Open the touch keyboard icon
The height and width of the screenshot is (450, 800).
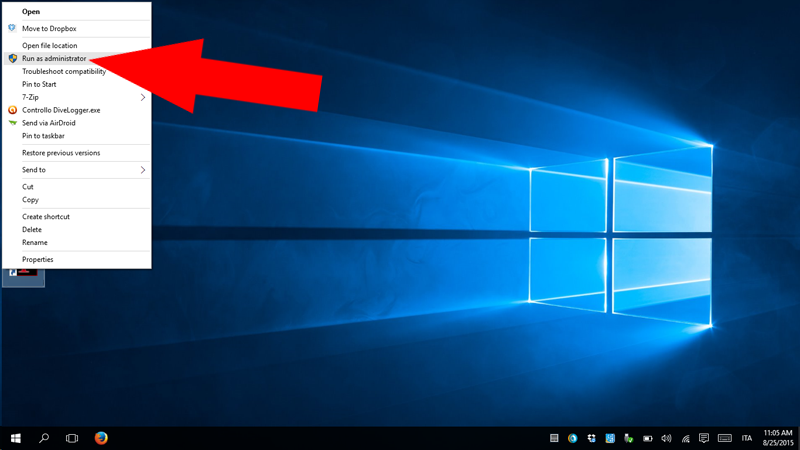pyautogui.click(x=724, y=438)
